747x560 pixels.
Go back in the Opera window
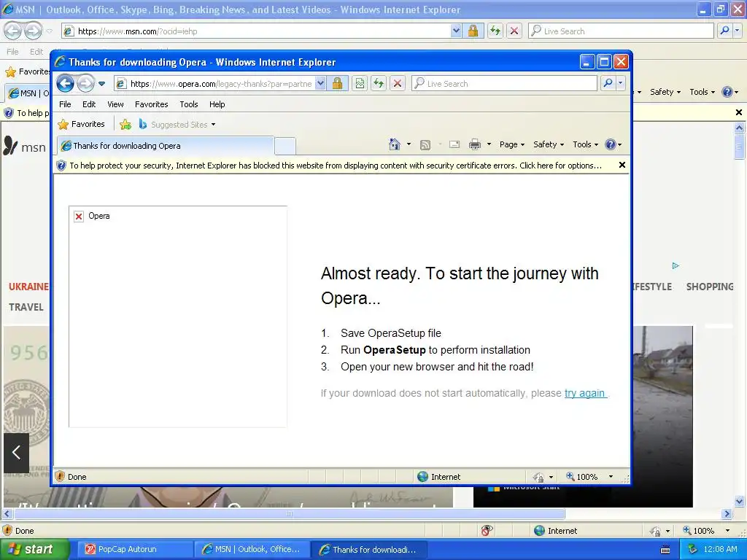65,84
